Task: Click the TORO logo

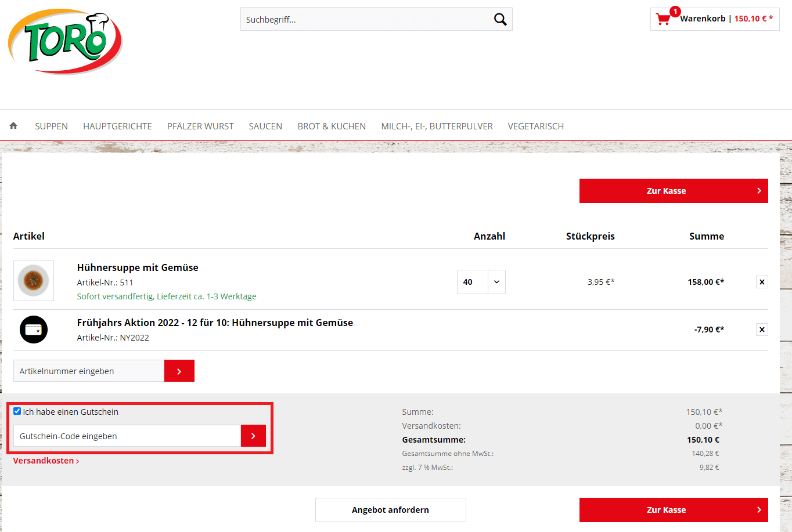Action: [65, 41]
